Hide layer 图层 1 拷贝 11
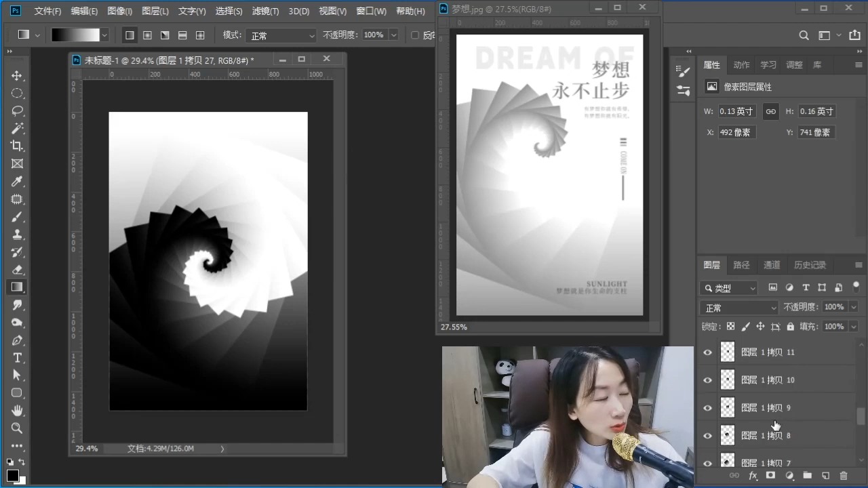 [x=707, y=352]
